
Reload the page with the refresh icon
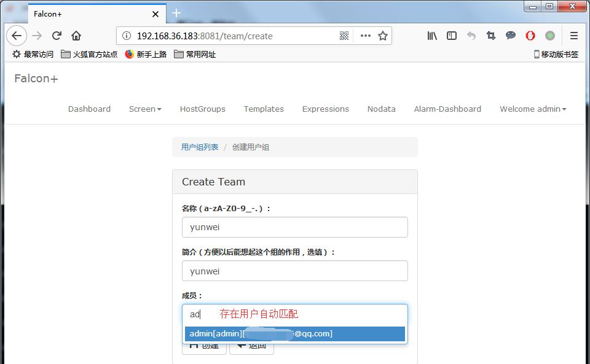pos(57,36)
